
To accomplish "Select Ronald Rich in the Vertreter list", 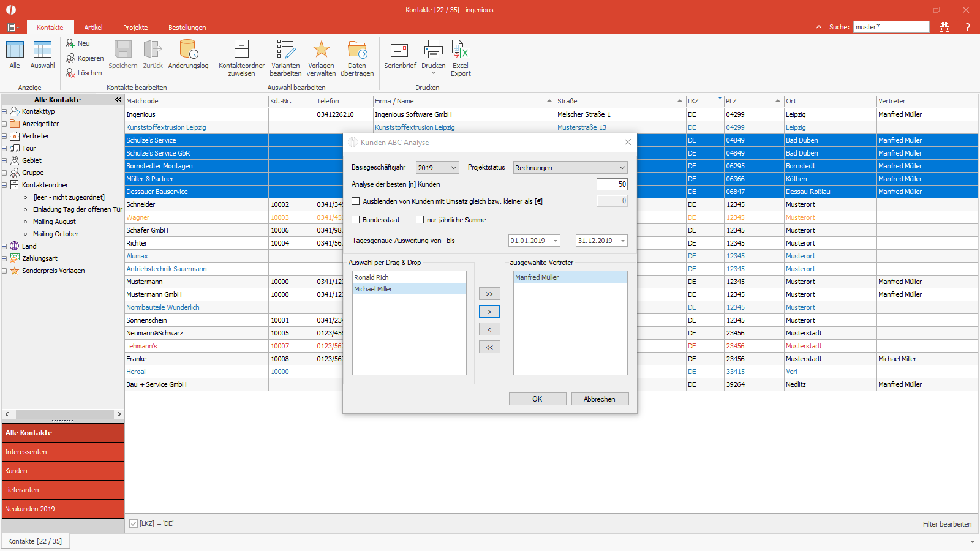I will [409, 277].
